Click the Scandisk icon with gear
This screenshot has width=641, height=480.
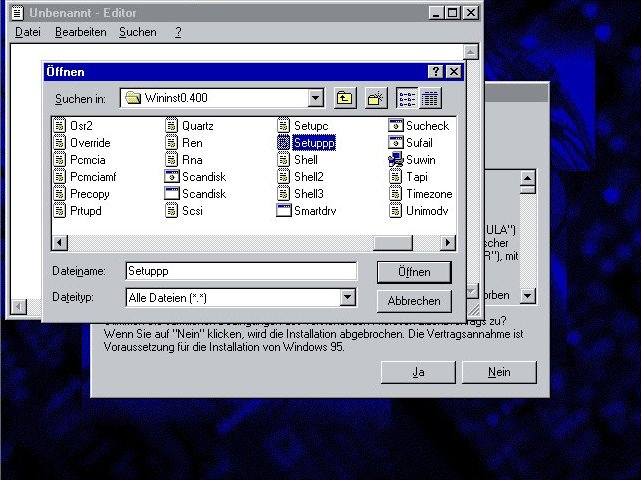click(172, 177)
